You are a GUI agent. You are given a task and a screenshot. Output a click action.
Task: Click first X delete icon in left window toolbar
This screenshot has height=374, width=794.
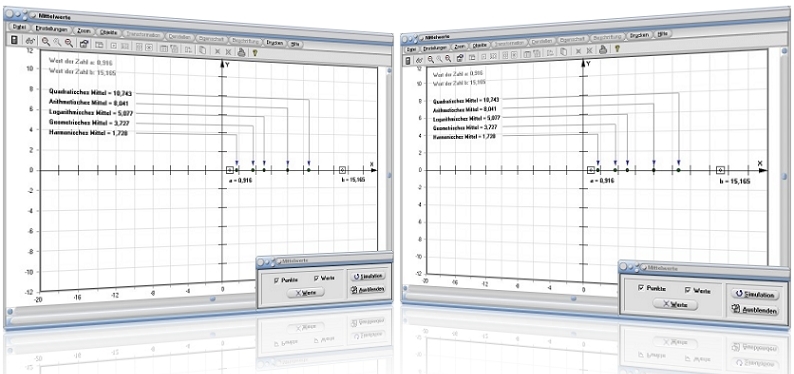pyautogui.click(x=218, y=51)
